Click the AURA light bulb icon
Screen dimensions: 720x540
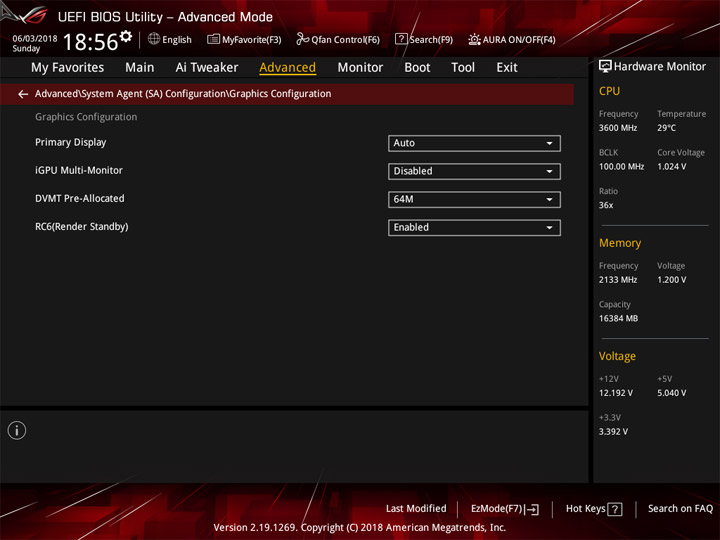point(474,39)
